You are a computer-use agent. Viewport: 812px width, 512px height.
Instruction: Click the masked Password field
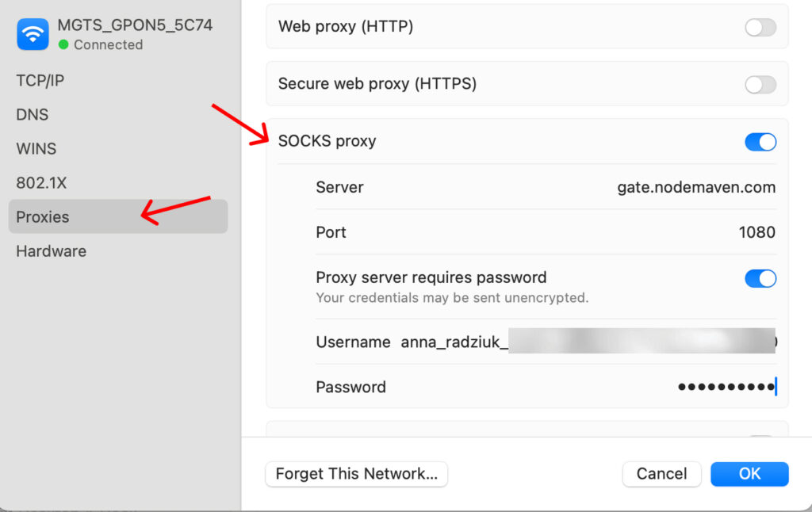pos(726,387)
